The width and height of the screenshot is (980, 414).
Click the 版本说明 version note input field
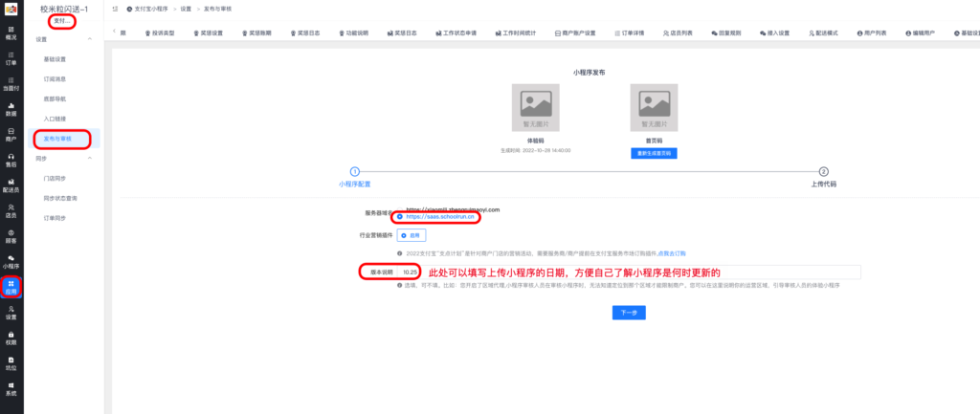coord(631,272)
